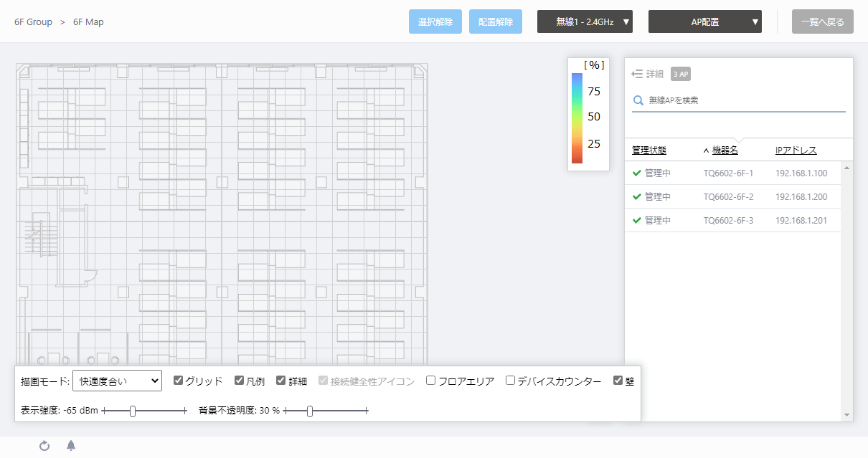The width and height of the screenshot is (868, 458).
Task: Click the 75 legend value
Action: [x=594, y=91]
